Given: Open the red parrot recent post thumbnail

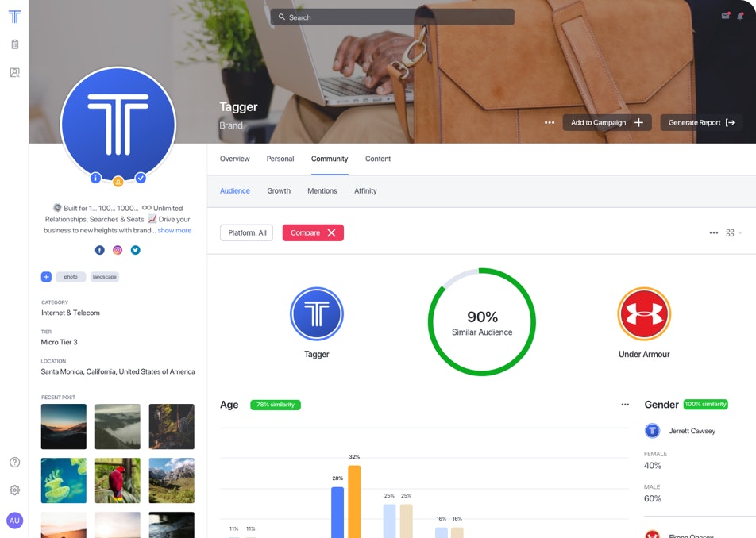Looking at the screenshot, I should 118,481.
